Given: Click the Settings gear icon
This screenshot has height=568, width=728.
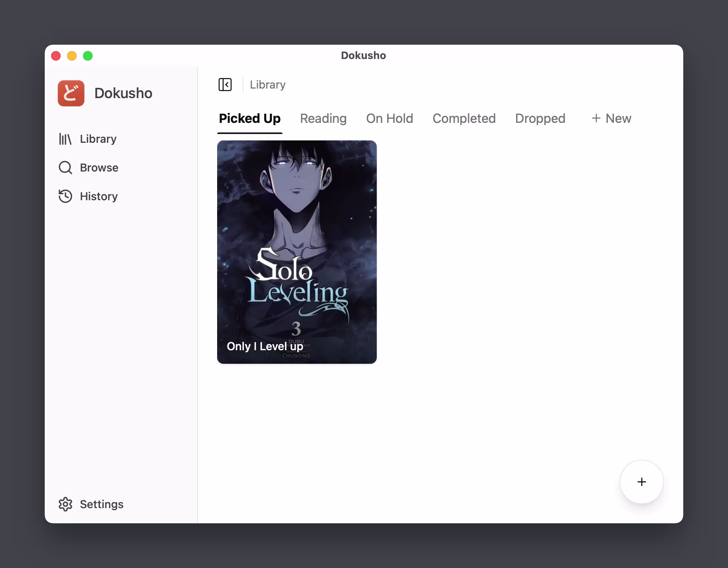Looking at the screenshot, I should point(65,504).
